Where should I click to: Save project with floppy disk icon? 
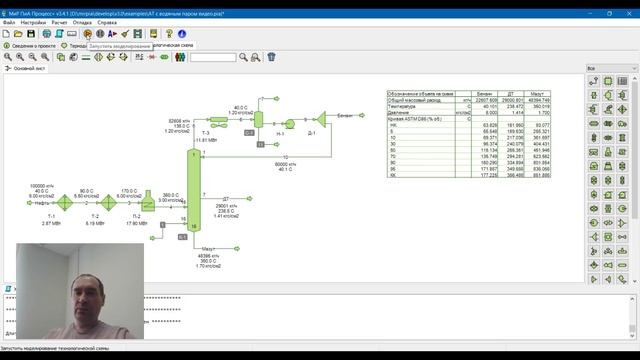click(x=31, y=34)
